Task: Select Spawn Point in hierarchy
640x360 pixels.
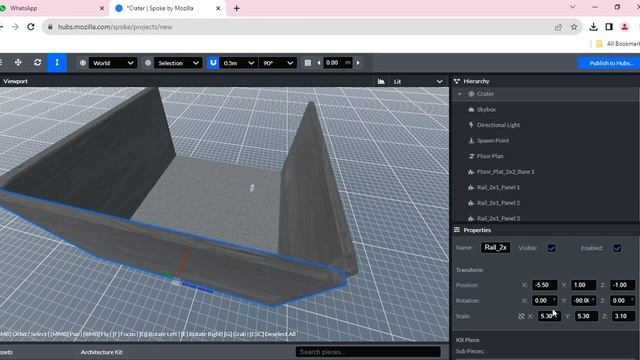Action: pyautogui.click(x=493, y=140)
